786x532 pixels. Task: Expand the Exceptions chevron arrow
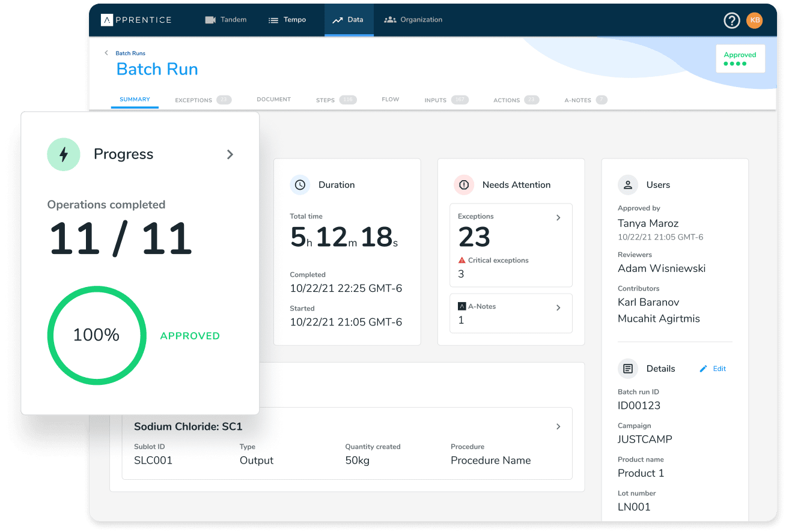tap(558, 217)
